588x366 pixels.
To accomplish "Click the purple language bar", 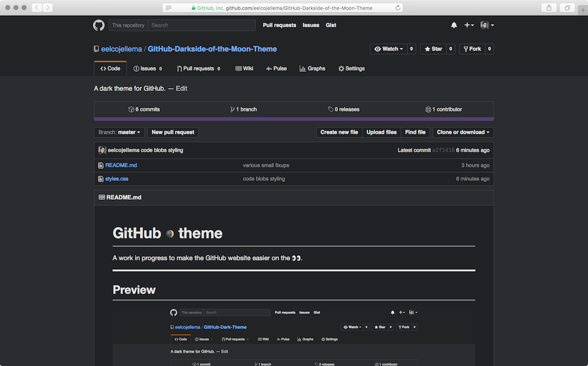I will [293, 119].
